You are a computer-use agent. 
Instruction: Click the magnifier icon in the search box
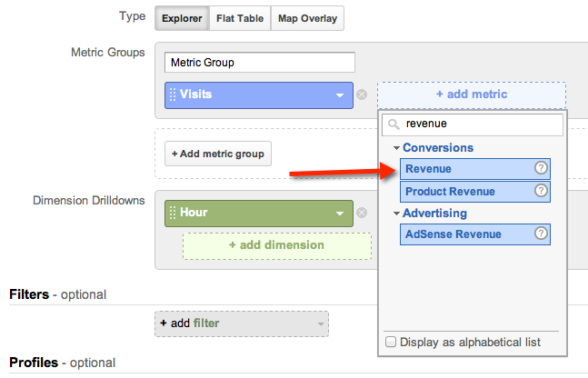tap(393, 124)
